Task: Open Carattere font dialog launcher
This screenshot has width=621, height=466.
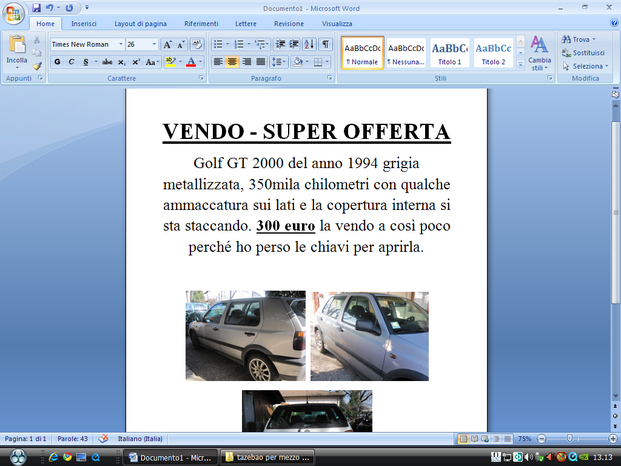Action: tap(201, 78)
